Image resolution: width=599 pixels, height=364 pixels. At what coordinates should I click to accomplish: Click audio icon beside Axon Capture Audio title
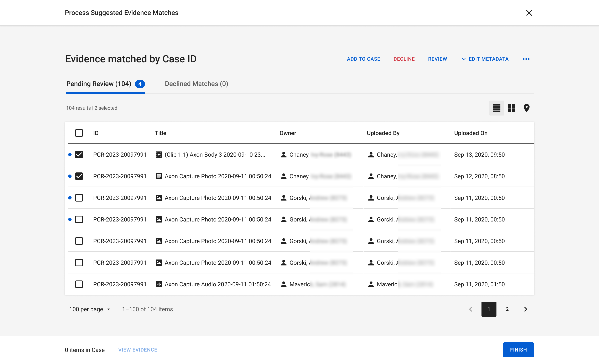click(159, 284)
